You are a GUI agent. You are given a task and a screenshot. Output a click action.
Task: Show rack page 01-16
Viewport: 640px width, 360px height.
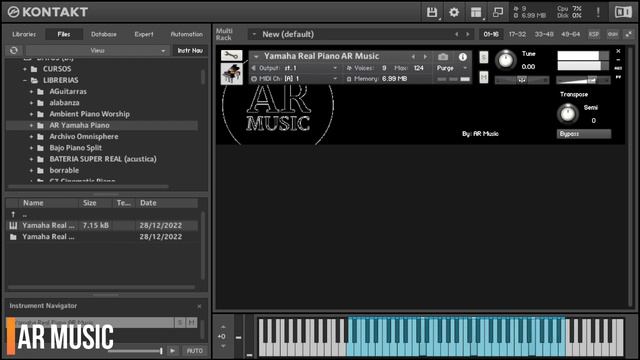coord(491,34)
